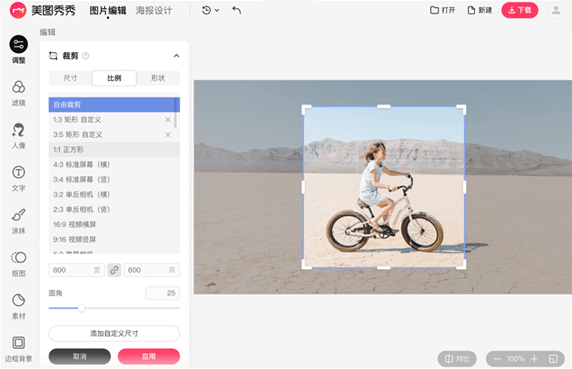Open the 涂抹 brush sidebar tool

point(19,221)
